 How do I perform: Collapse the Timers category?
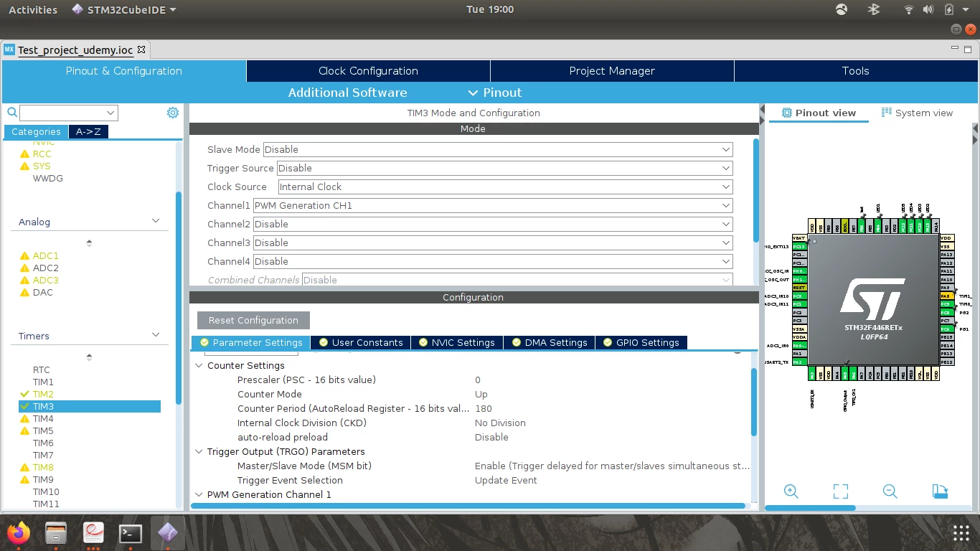click(x=156, y=335)
